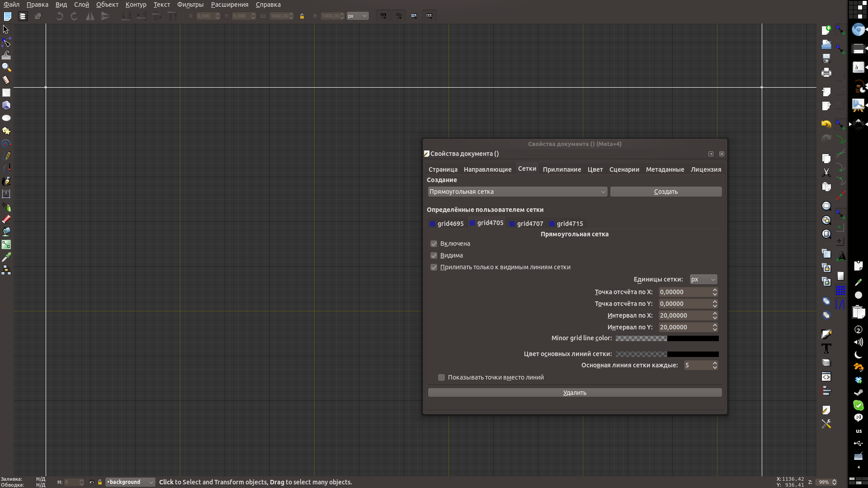The height and width of the screenshot is (488, 868).
Task: Select the 3D Box tool
Action: pyautogui.click(x=6, y=105)
